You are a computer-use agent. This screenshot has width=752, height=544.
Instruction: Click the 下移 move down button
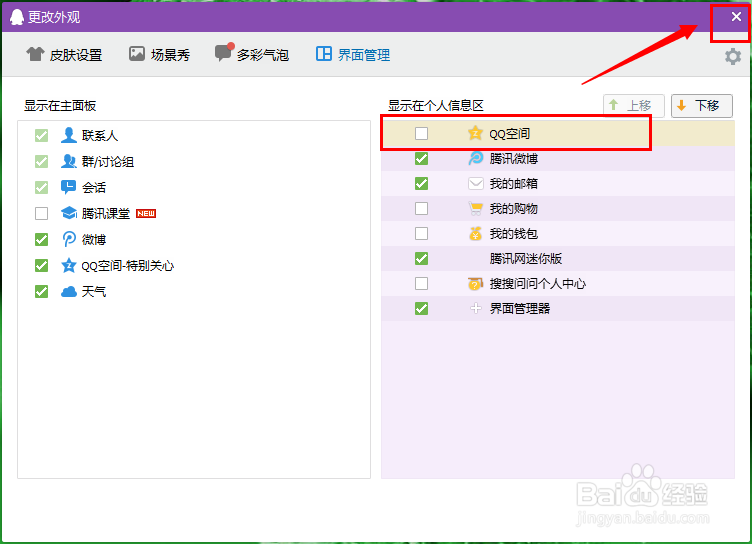(x=702, y=106)
